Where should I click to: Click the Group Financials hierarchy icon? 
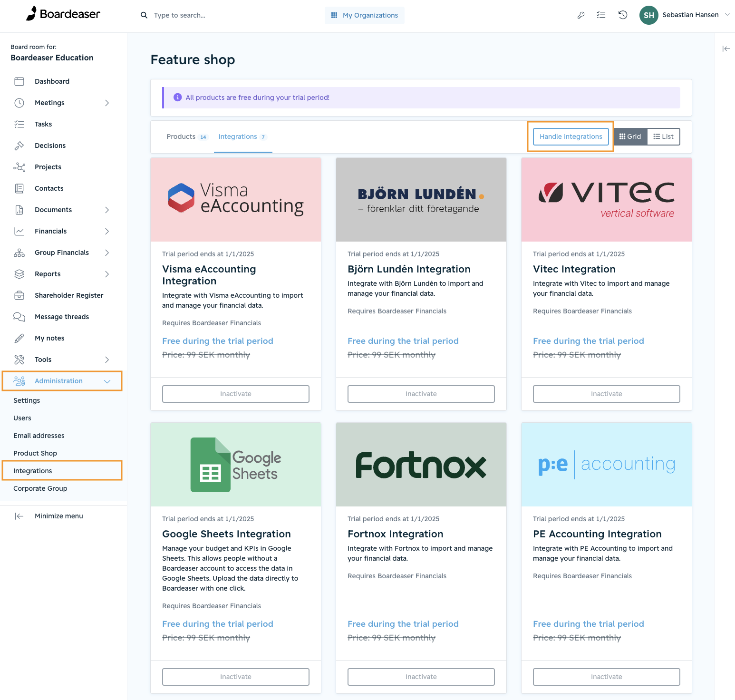[19, 253]
